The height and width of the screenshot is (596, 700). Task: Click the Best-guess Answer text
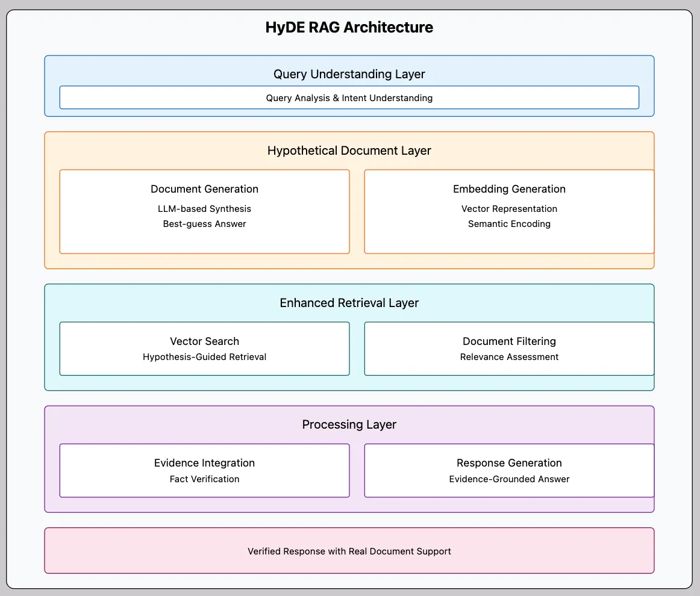204,224
